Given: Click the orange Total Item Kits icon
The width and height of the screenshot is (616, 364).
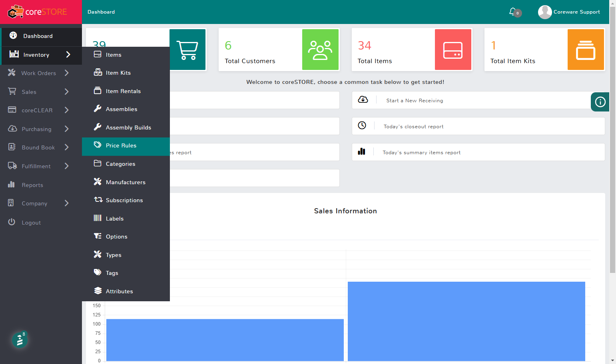Looking at the screenshot, I should (x=586, y=50).
